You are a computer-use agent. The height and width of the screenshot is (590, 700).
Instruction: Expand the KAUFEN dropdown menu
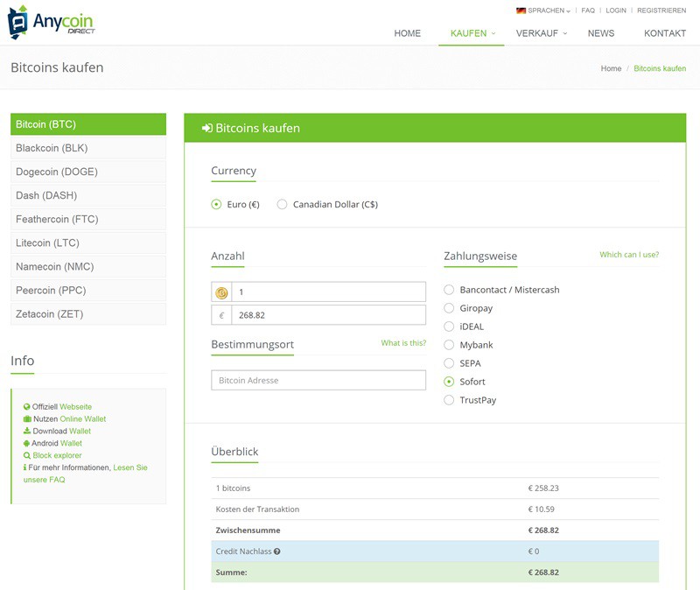[x=472, y=33]
